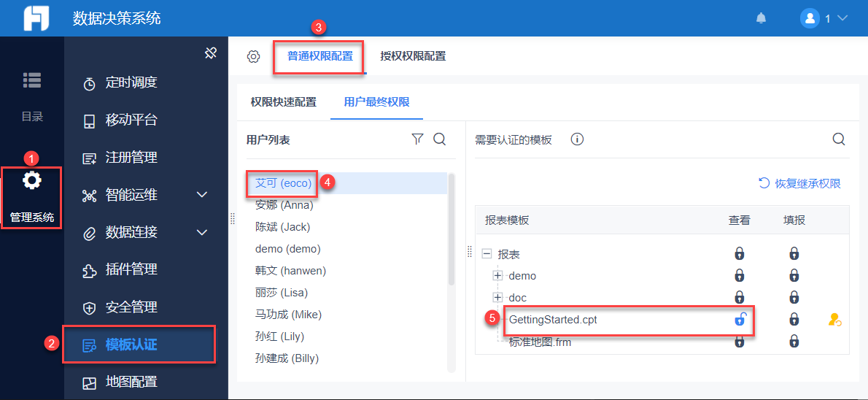Toggle view permission lock for demo folder
Viewport: 868px width, 400px height.
740,276
